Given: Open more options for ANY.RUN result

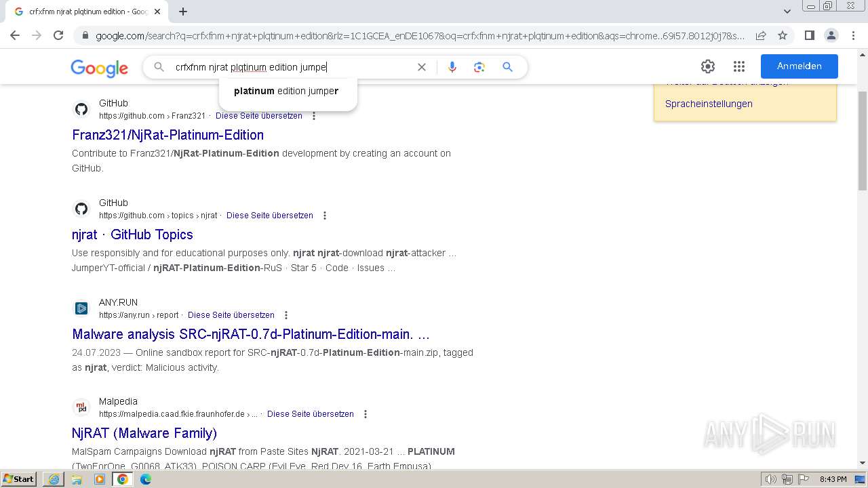Looking at the screenshot, I should tap(286, 315).
